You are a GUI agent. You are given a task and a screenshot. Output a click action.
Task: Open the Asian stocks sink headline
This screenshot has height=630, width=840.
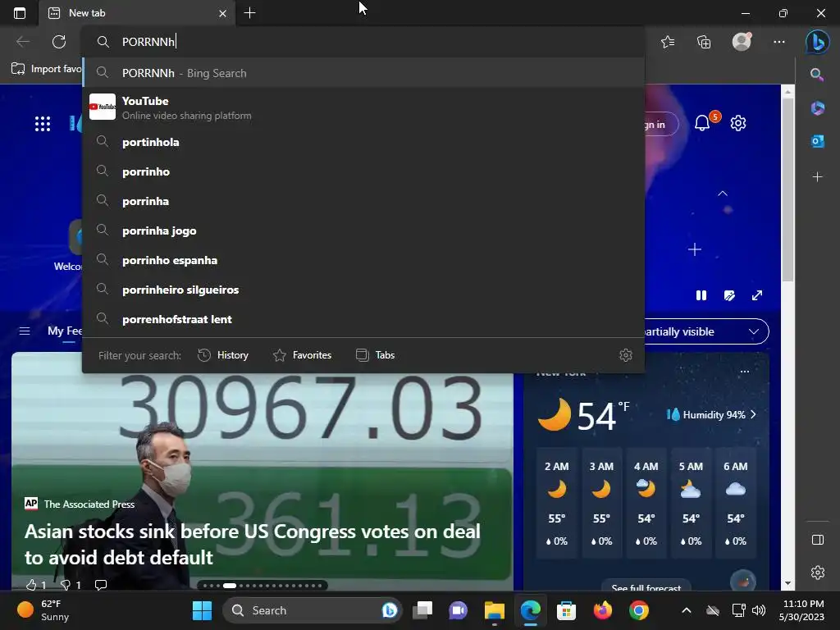(253, 545)
